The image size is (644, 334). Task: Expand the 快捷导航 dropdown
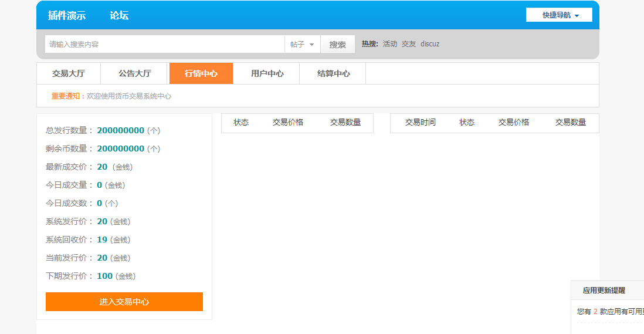coord(559,15)
